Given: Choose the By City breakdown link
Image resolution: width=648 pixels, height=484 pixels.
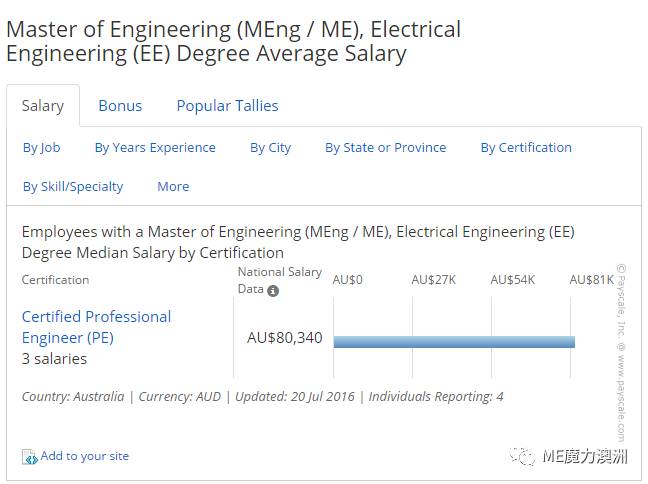Looking at the screenshot, I should click(x=270, y=148).
